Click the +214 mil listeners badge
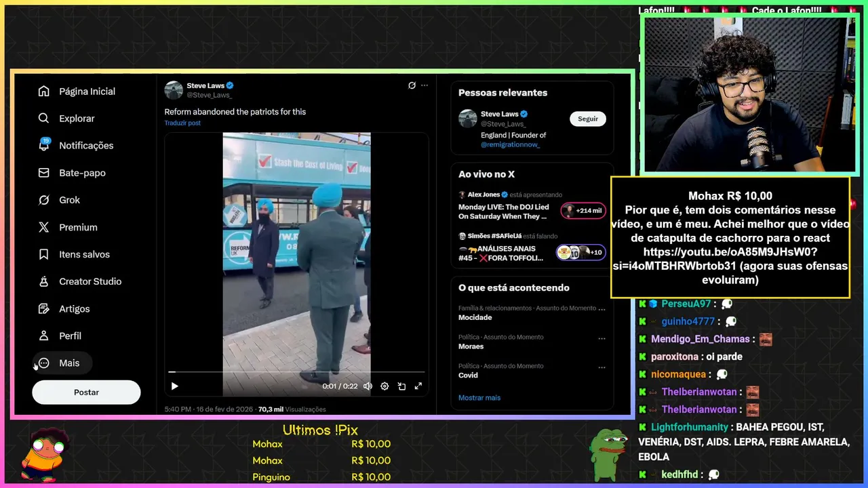Screen dimensions: 868x488 583,211
